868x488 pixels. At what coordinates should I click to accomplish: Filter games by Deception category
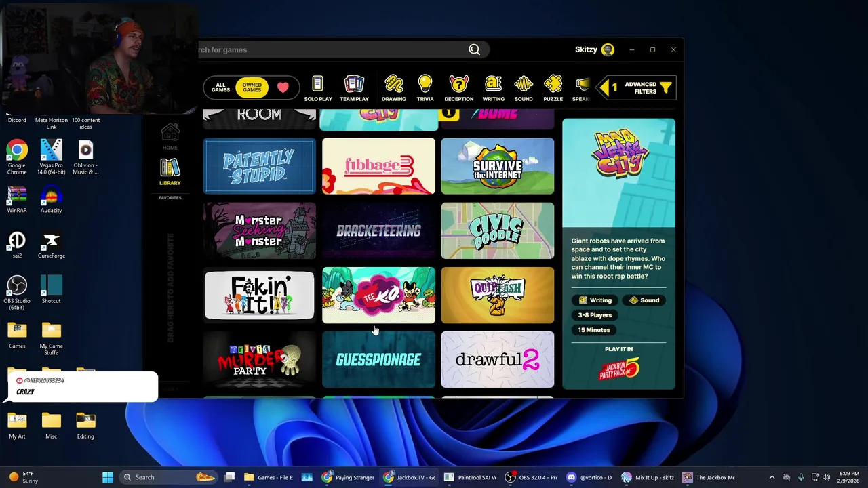[x=458, y=89]
